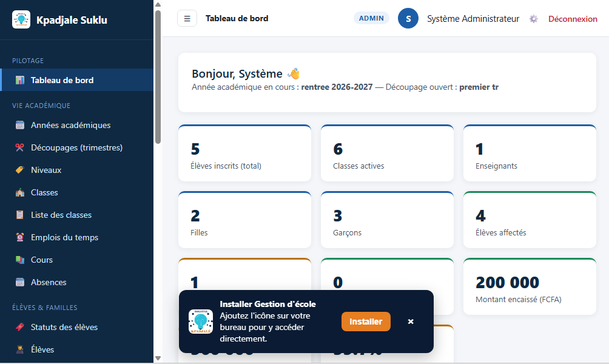Click the Années académiques calendar icon
This screenshot has height=364, width=609.
(x=20, y=125)
